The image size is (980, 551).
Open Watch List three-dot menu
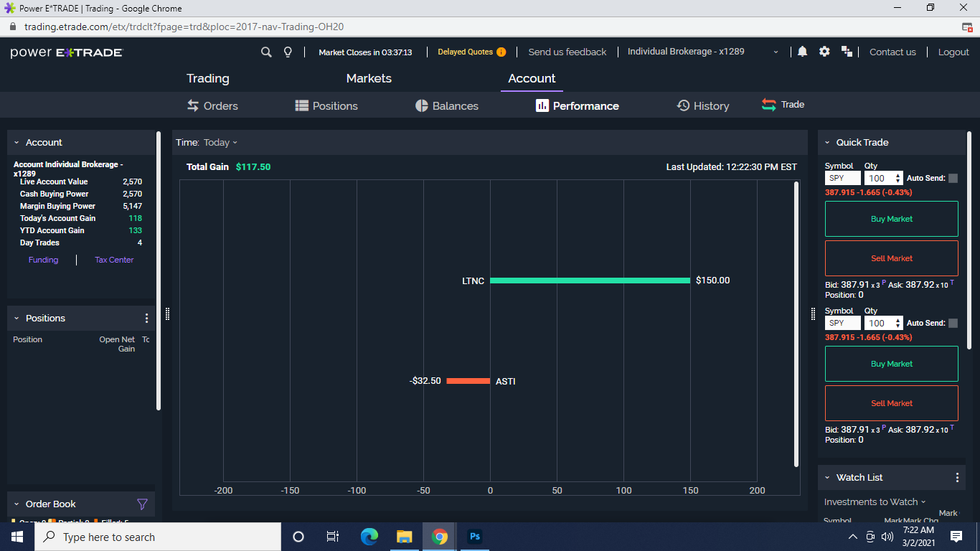tap(957, 478)
